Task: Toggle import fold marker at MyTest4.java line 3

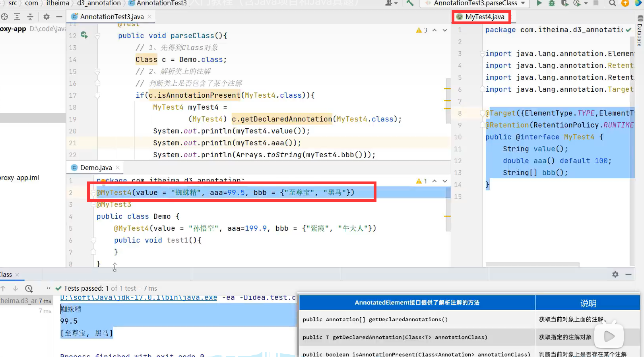Action: pyautogui.click(x=483, y=54)
